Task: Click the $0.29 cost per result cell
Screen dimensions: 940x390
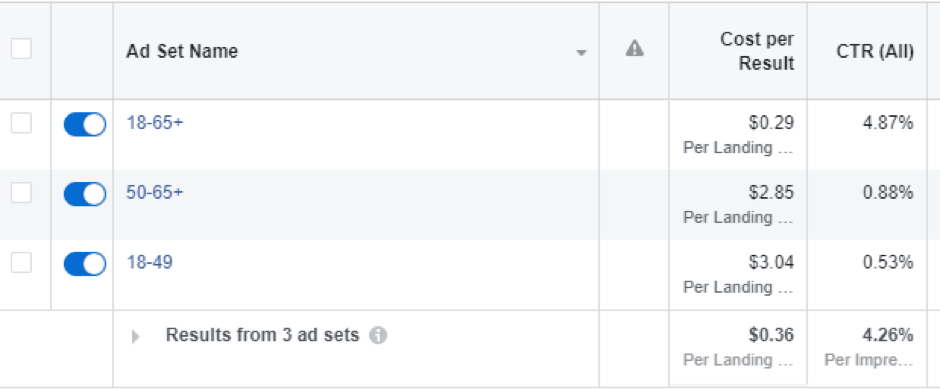Action: pos(771,123)
